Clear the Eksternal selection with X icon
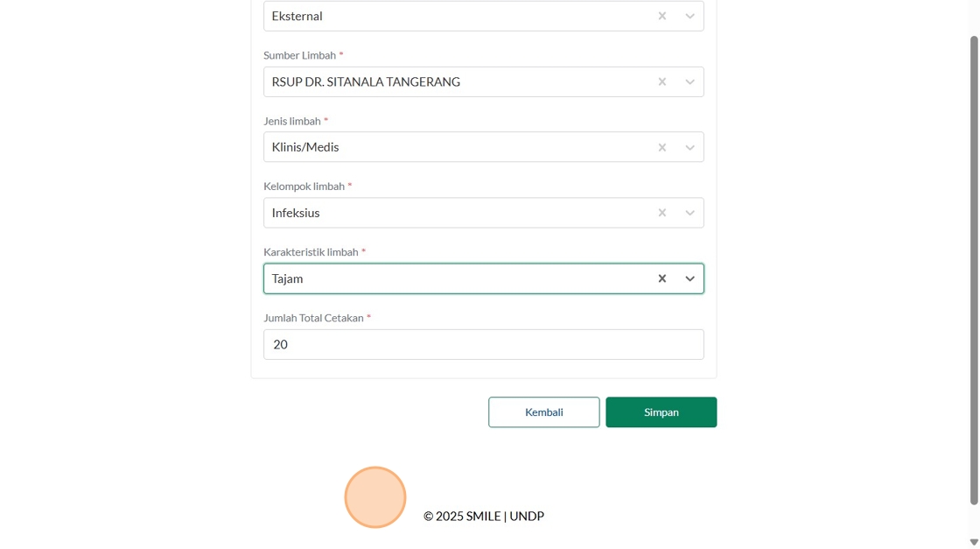 click(x=662, y=16)
